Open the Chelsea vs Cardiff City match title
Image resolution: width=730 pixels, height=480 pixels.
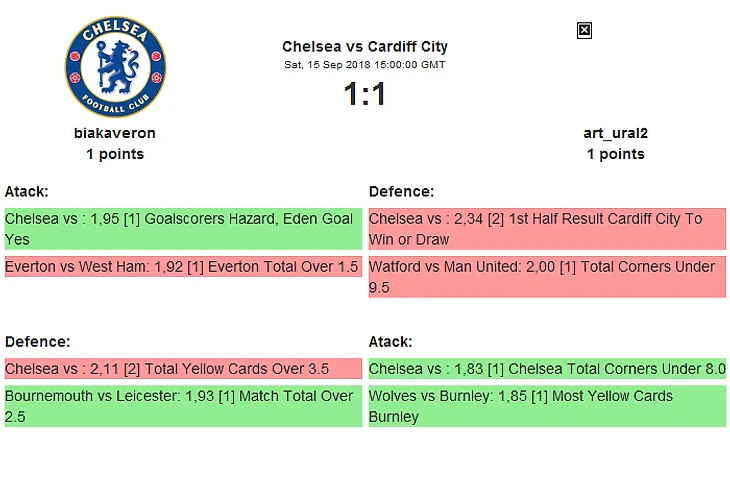coord(365,46)
